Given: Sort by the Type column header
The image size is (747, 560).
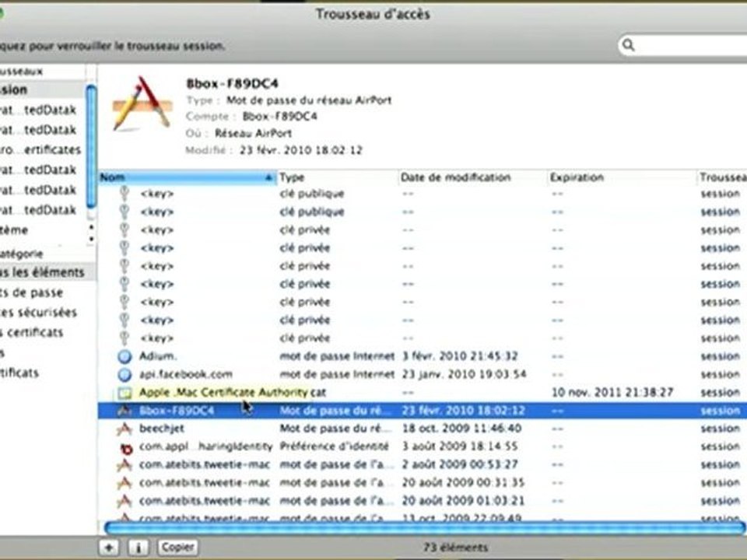Looking at the screenshot, I should [337, 177].
